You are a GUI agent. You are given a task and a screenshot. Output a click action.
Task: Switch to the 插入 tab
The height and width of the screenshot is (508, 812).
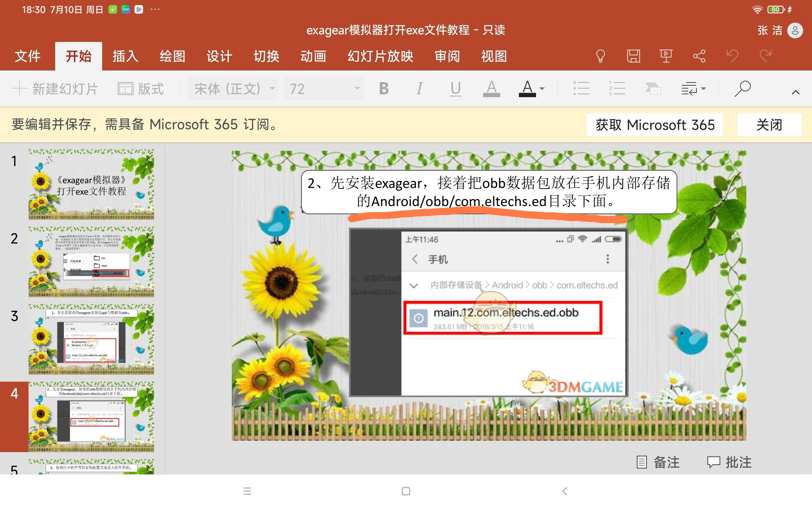(x=125, y=56)
